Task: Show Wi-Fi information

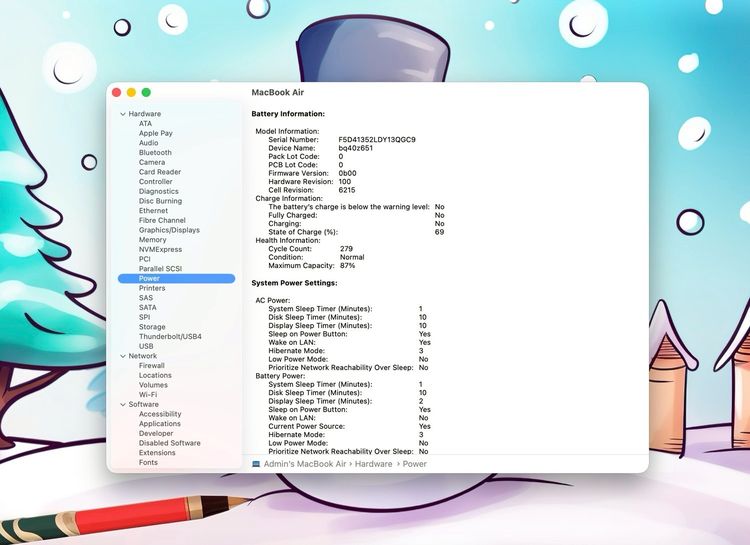Action: [148, 395]
